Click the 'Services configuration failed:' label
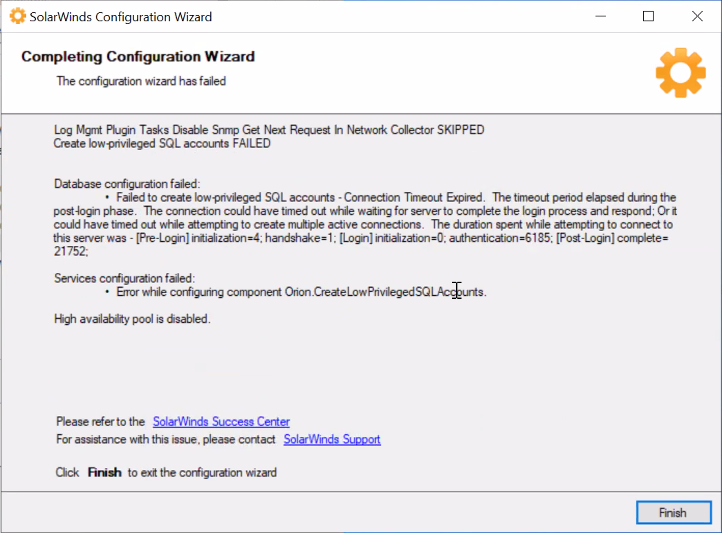722x533 pixels. pyautogui.click(x=124, y=278)
